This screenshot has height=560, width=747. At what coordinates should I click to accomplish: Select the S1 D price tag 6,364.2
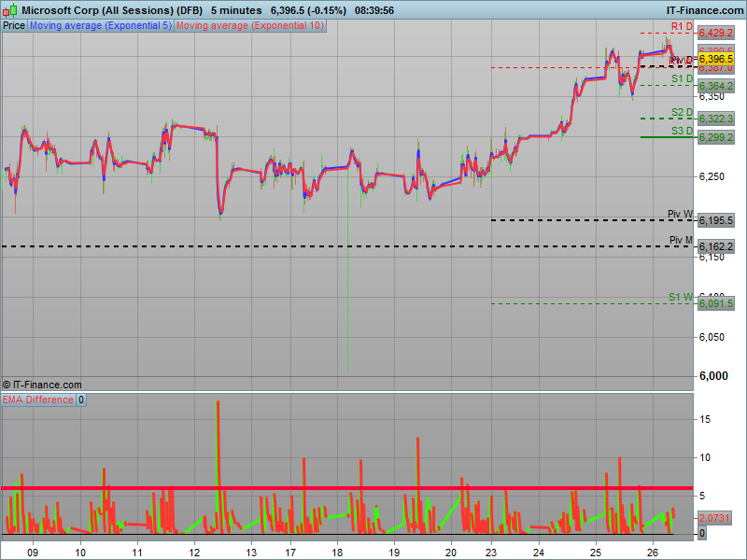(715, 86)
